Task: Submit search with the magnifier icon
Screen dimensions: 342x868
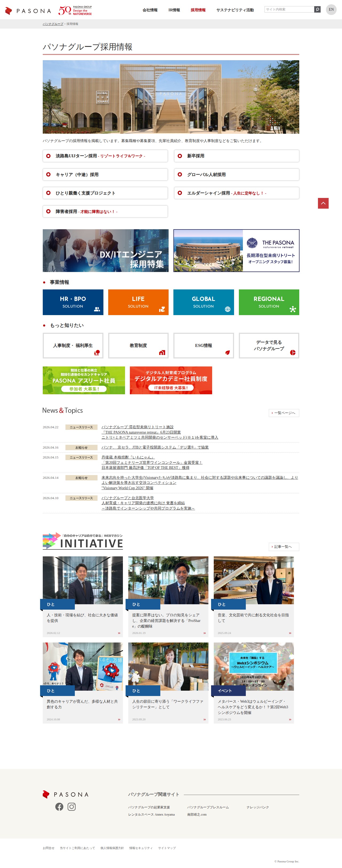Action: coord(317,9)
